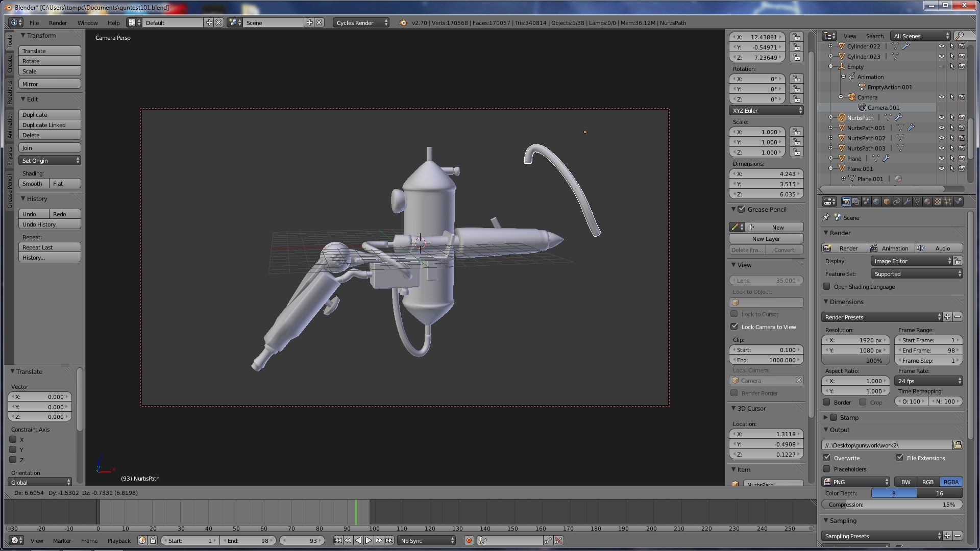Open the Modifiers (wrench) tab in Properties
Viewport: 980px width, 551px height.
[907, 201]
